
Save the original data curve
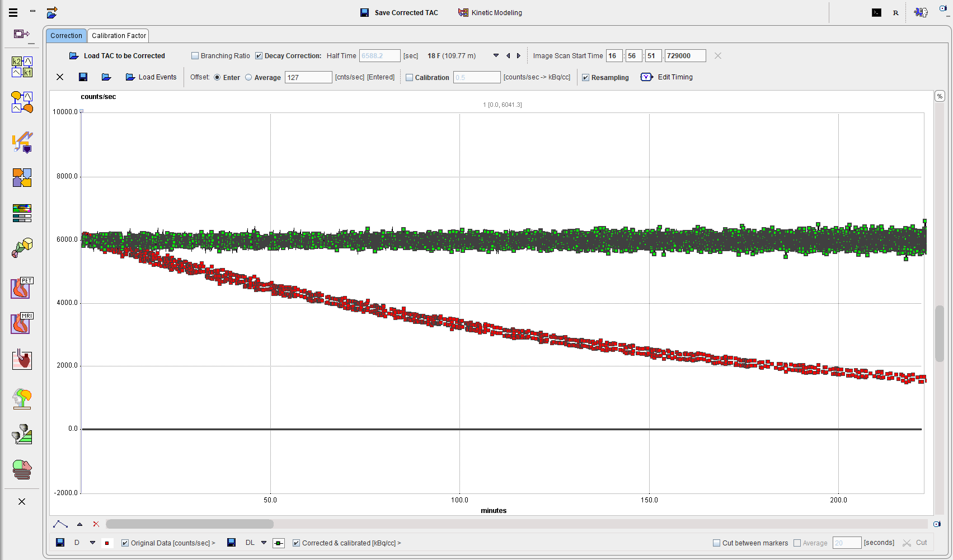60,543
